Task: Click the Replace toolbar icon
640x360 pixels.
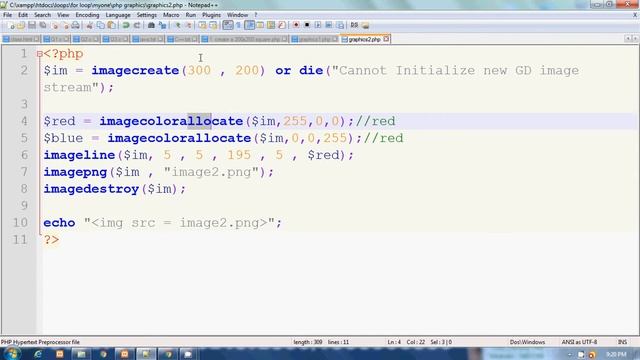Action: tap(162, 25)
